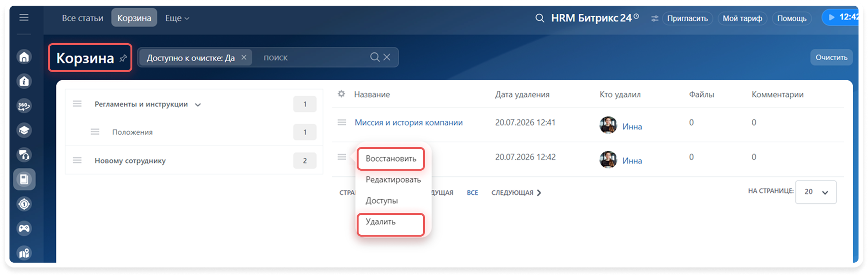Pin the Корзина page with pin icon
Image resolution: width=868 pixels, height=276 pixels.
[123, 58]
